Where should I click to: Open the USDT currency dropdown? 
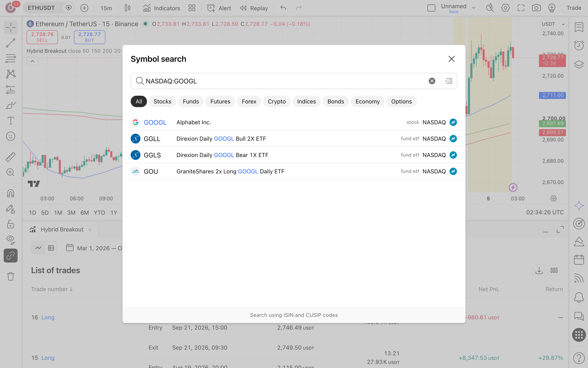[553, 24]
